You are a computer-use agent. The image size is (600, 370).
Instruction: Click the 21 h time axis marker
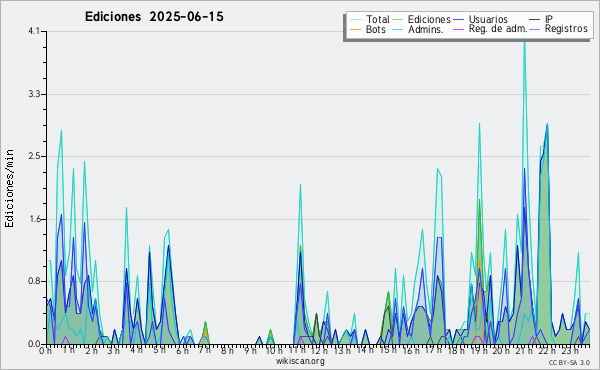tap(523, 351)
